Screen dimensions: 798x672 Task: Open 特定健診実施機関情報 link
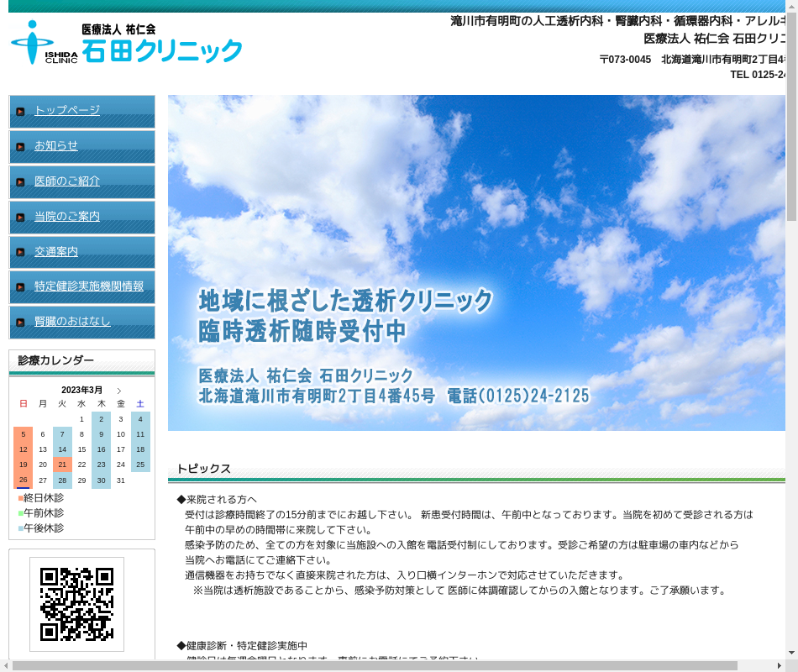89,286
